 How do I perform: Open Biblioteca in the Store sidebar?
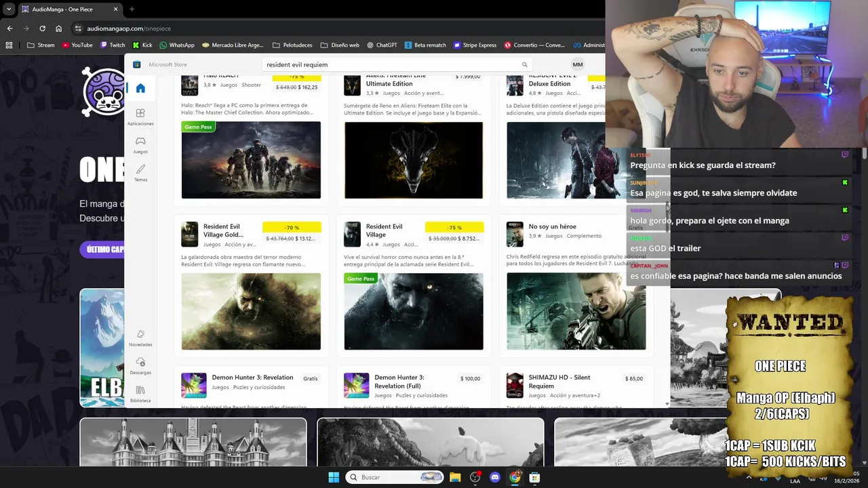(x=140, y=394)
